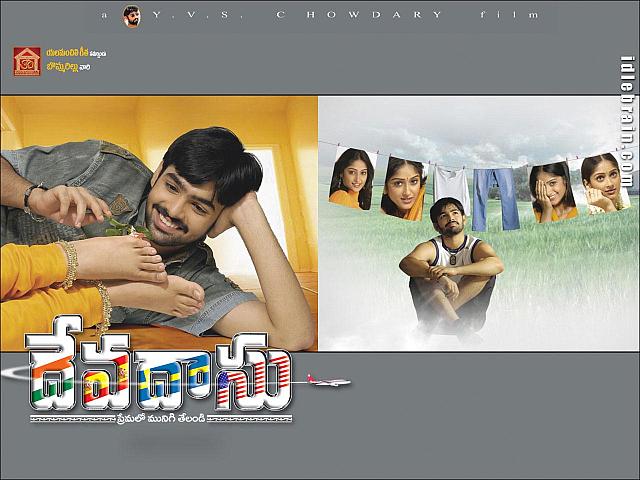640x480 pixels.
Task: Click the small portrait photo in header
Action: click(x=132, y=14)
